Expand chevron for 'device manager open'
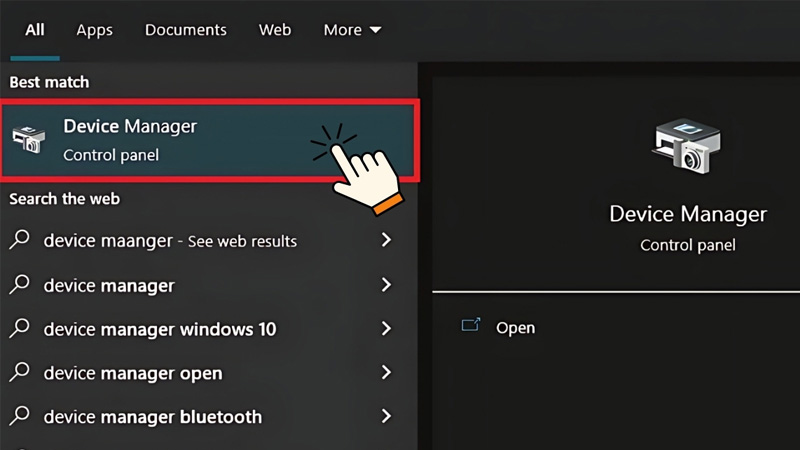 [x=386, y=372]
